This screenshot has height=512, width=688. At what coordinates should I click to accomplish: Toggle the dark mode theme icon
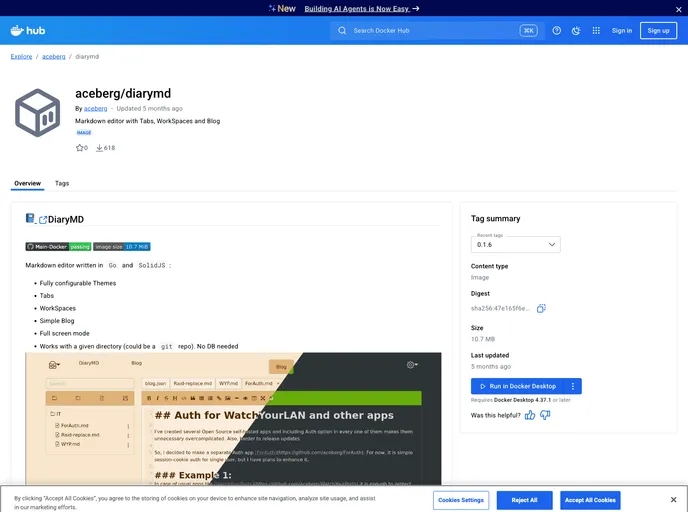(x=576, y=31)
